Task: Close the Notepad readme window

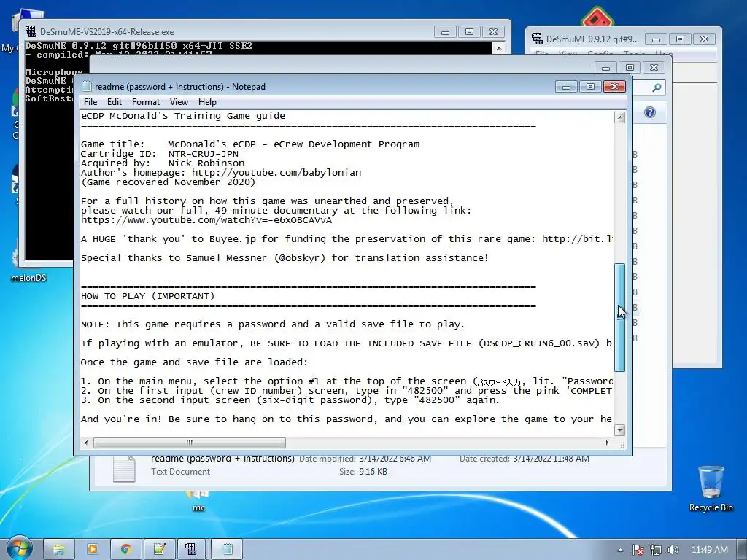Action: click(x=614, y=86)
